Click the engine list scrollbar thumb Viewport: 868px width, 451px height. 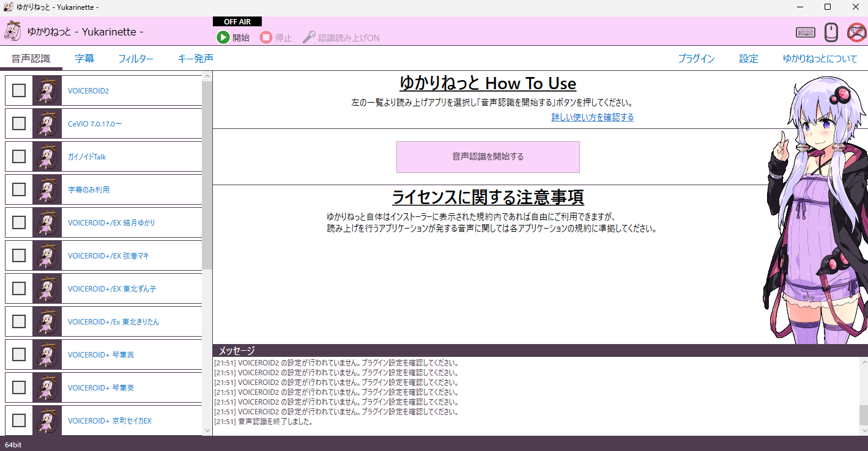click(207, 175)
